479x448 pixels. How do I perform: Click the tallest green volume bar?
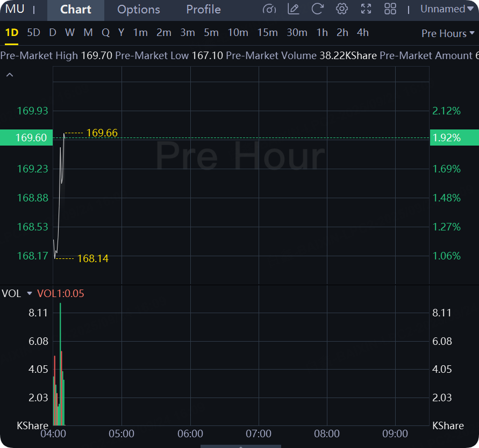coord(61,364)
